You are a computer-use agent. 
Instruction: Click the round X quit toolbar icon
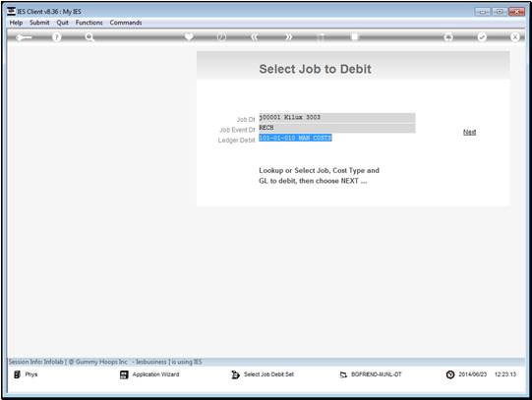(515, 37)
